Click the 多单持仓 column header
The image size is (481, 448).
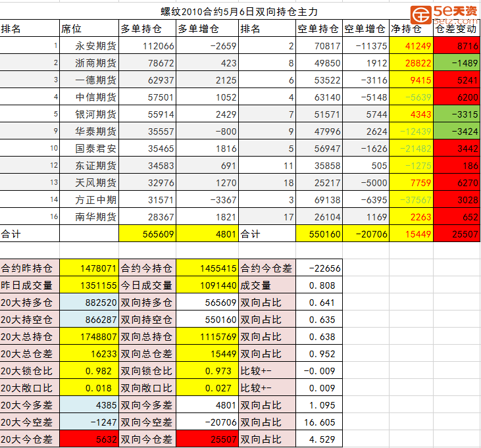pyautogui.click(x=147, y=28)
